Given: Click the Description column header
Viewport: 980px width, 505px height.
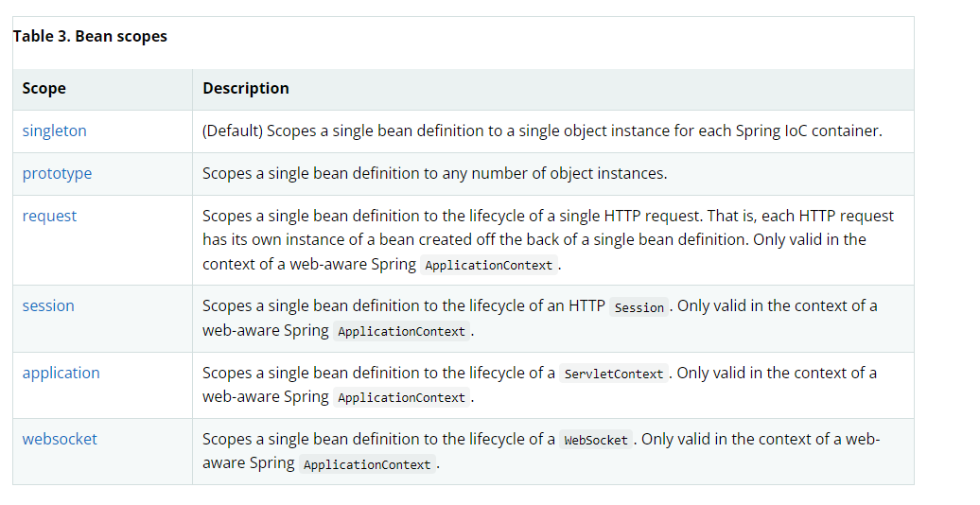Looking at the screenshot, I should point(246,89).
